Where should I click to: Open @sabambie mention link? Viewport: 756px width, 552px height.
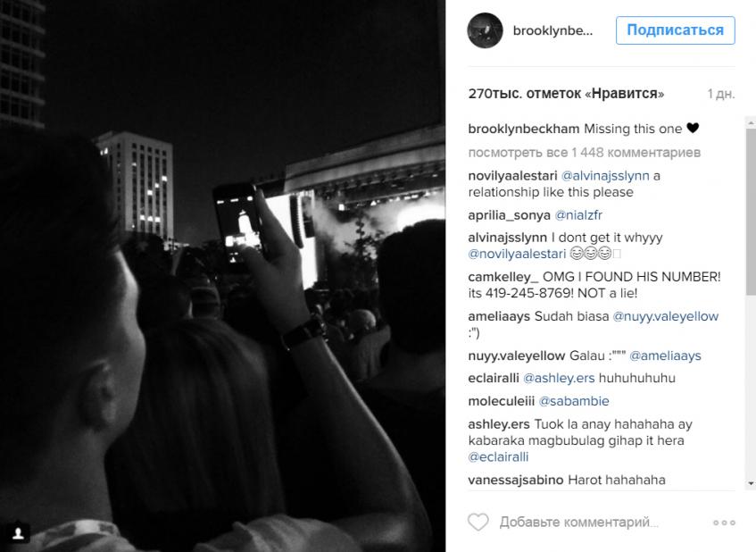pos(574,401)
